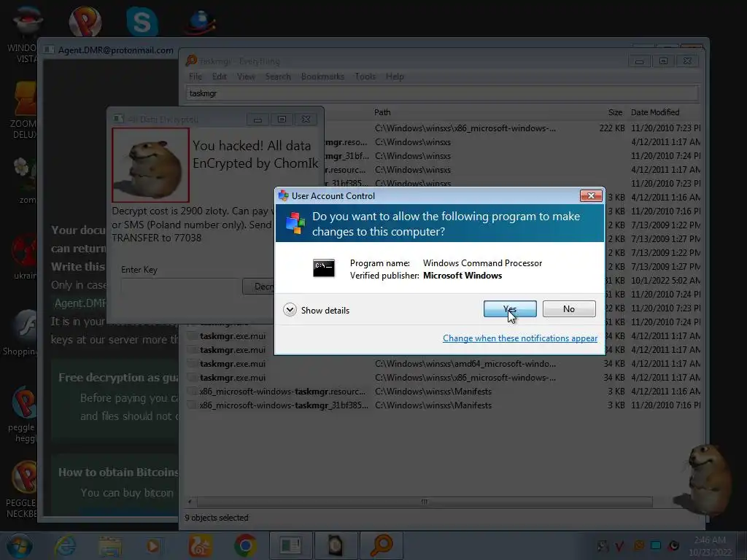Open Change when these notifications appear link
This screenshot has height=560, width=747.
click(x=519, y=338)
